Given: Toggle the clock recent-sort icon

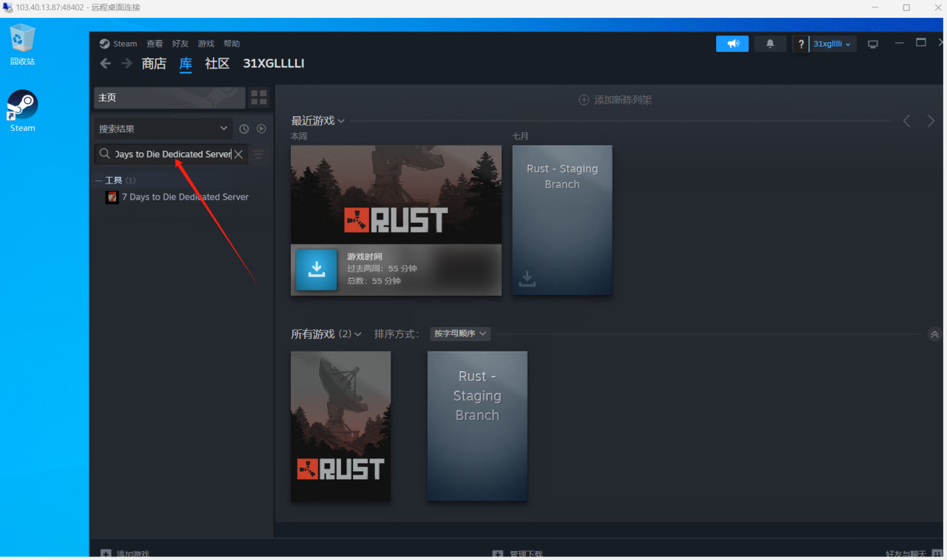Looking at the screenshot, I should [244, 129].
